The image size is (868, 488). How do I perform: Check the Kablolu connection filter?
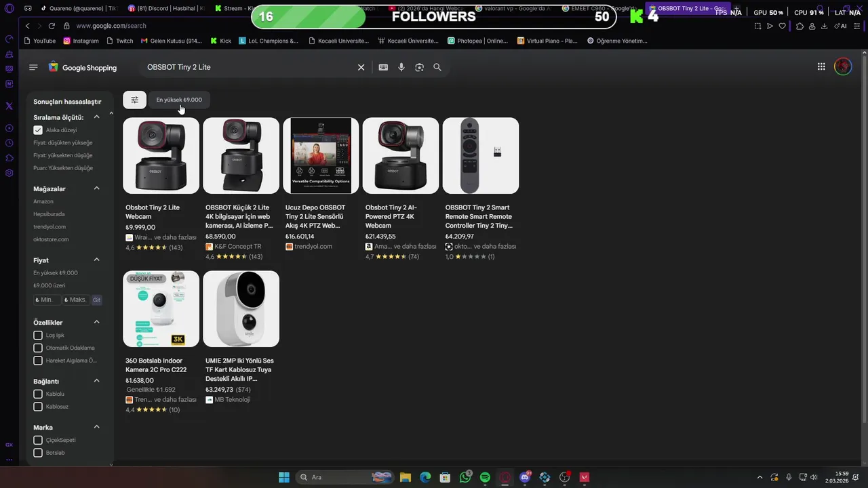tap(38, 394)
